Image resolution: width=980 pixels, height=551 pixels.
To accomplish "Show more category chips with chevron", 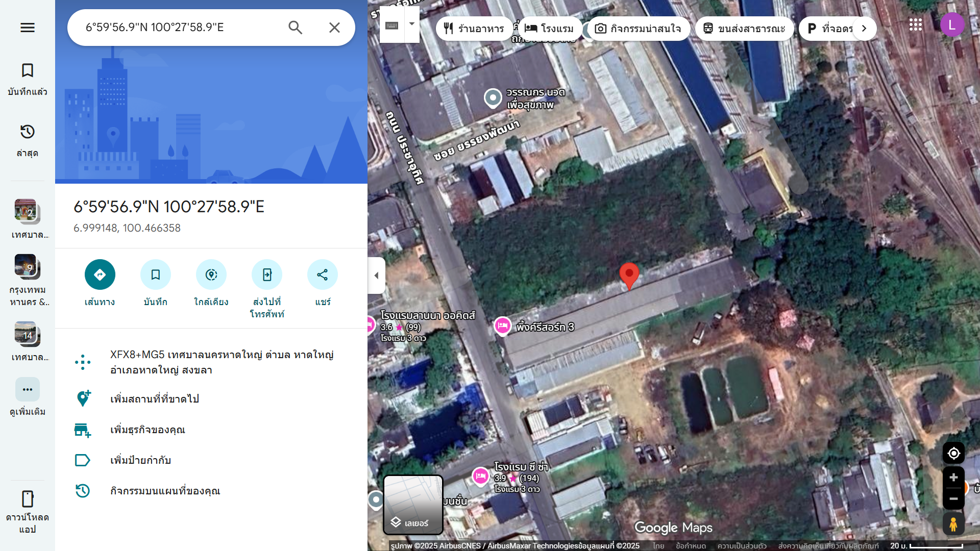I will [x=864, y=29].
